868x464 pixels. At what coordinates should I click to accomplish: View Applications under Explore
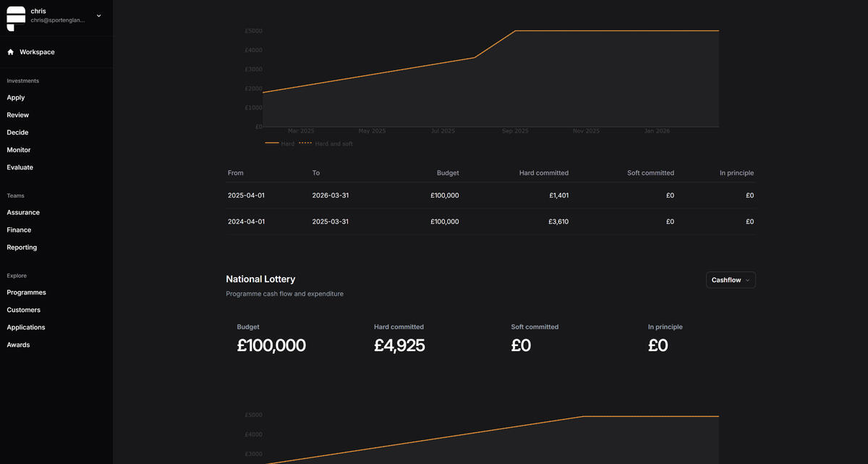[26, 327]
